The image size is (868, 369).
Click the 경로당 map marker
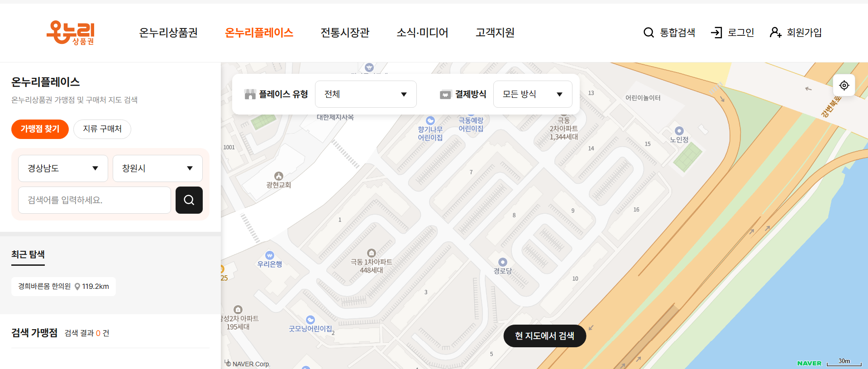tap(503, 262)
